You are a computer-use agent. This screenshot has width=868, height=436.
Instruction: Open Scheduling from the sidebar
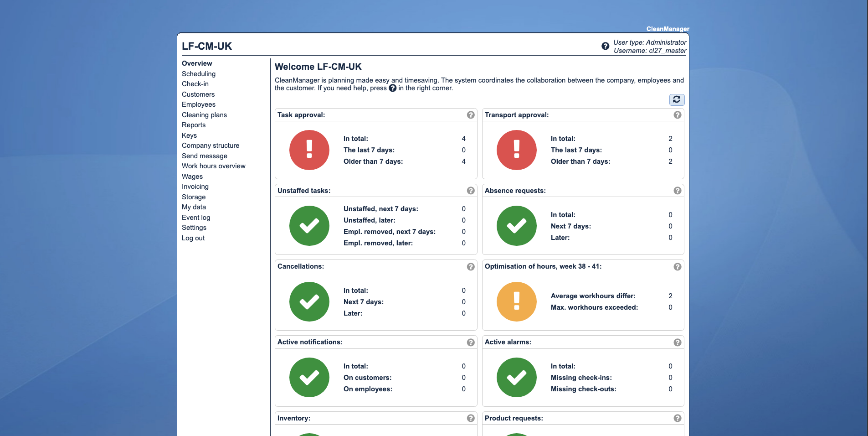pos(199,74)
